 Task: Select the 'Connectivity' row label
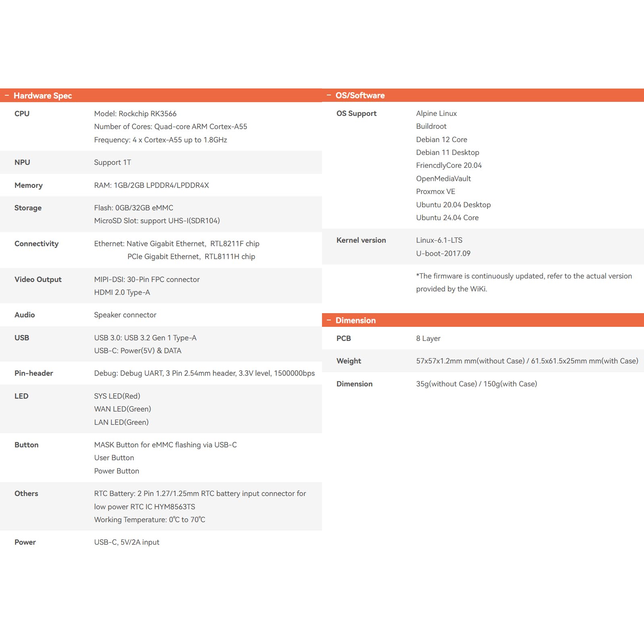[x=37, y=244]
